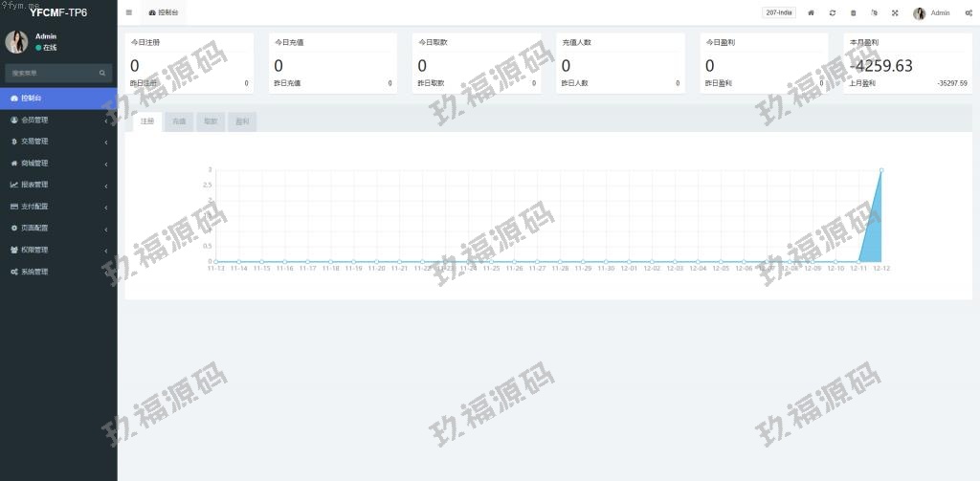Click the home icon in top bar

812,12
